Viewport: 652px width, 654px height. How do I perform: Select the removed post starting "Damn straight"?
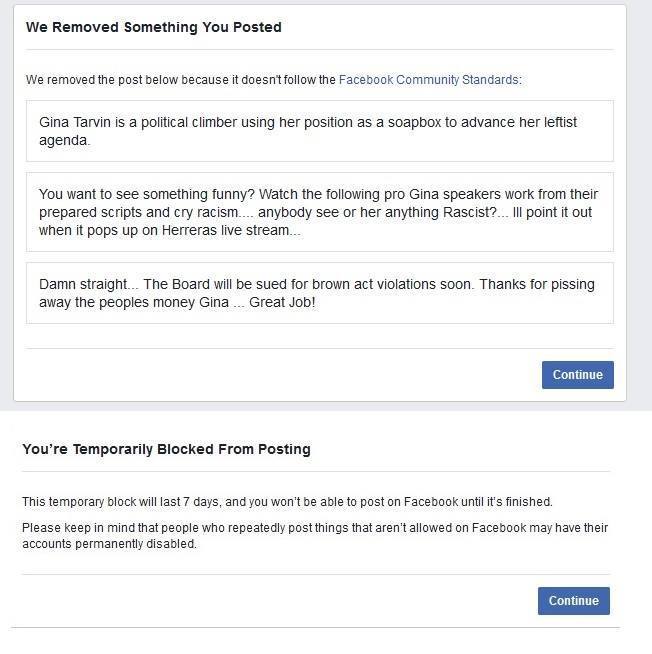click(x=319, y=292)
